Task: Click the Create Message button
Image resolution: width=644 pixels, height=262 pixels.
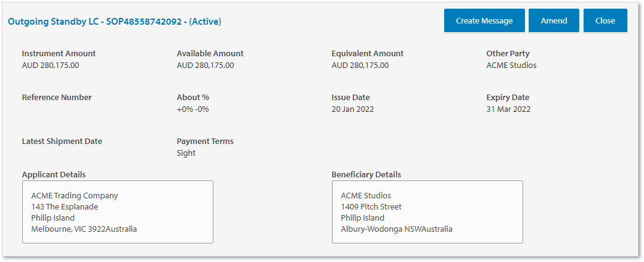Action: (484, 20)
